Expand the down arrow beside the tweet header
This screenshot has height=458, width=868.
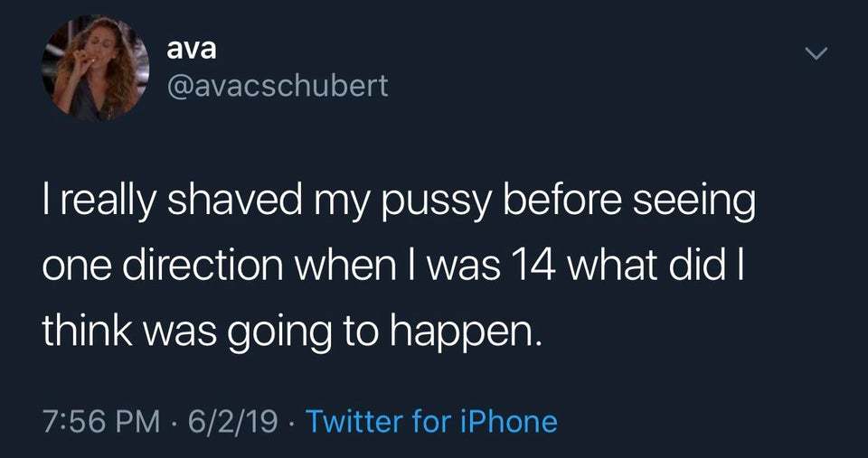pyautogui.click(x=815, y=58)
